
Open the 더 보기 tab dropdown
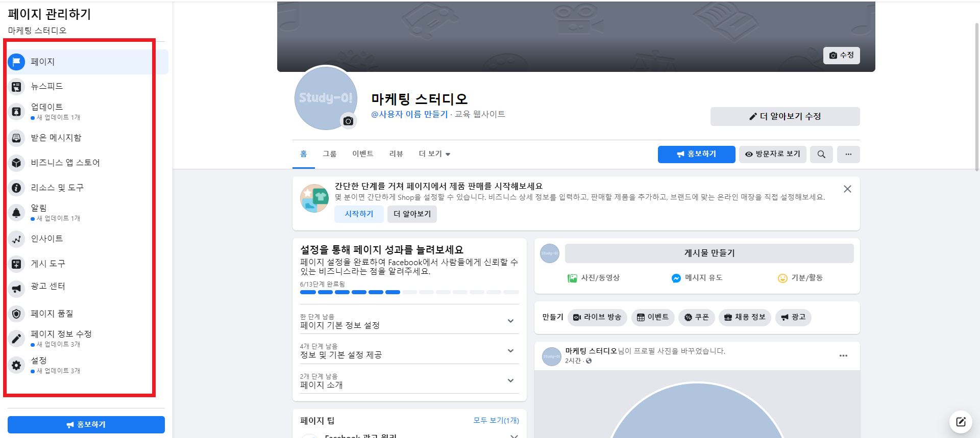click(434, 154)
